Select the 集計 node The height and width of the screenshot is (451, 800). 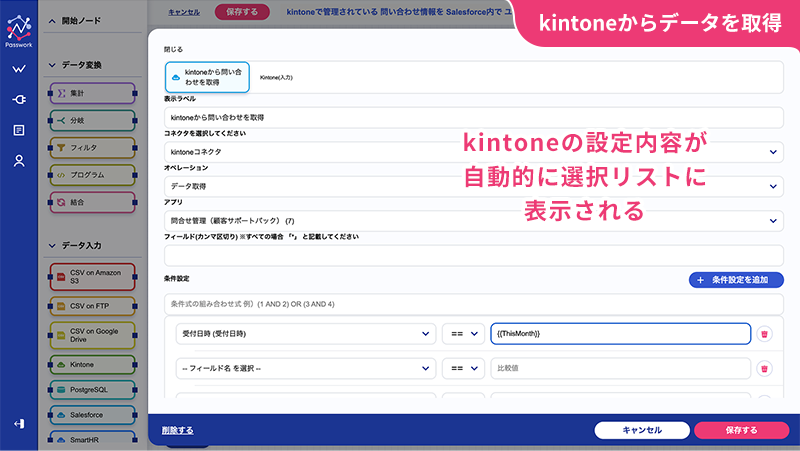tap(92, 93)
